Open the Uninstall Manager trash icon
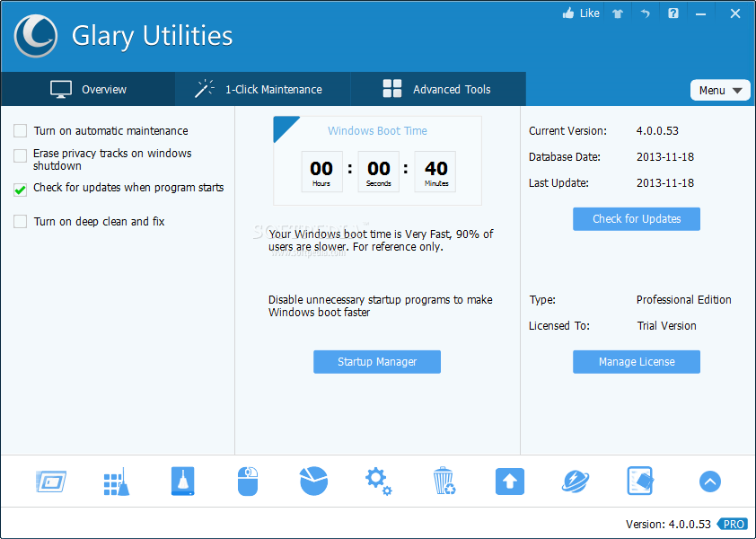Viewport: 756px width, 539px height. [x=444, y=482]
